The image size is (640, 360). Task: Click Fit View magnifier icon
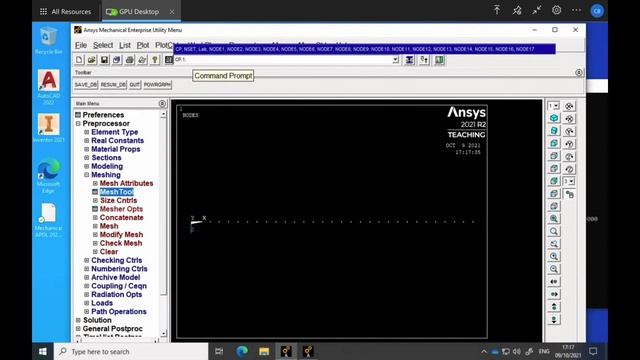554,219
